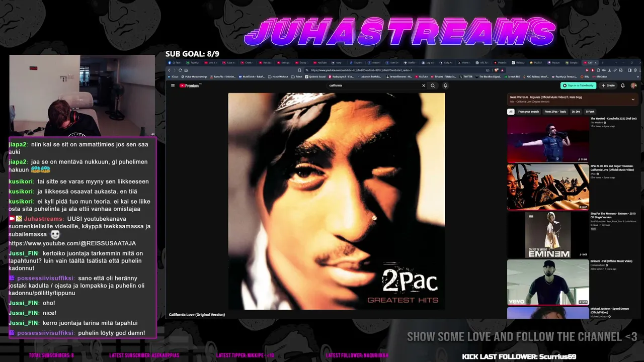Open the YouTube bookmark in bookmarks bar
Screen dimensions: 644x362
(x=422, y=77)
